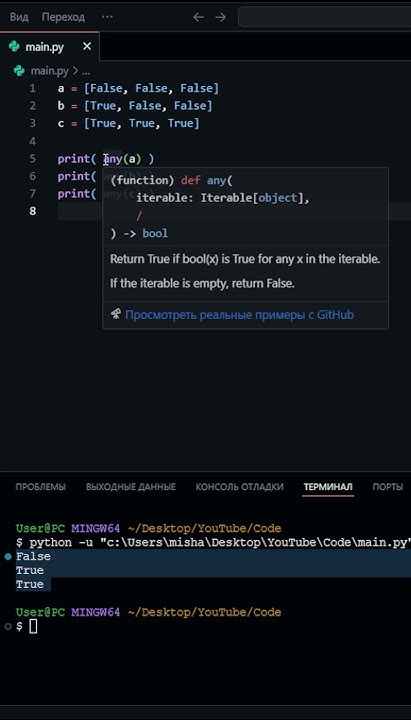Click the Python icon on main.py tab

[x=14, y=47]
